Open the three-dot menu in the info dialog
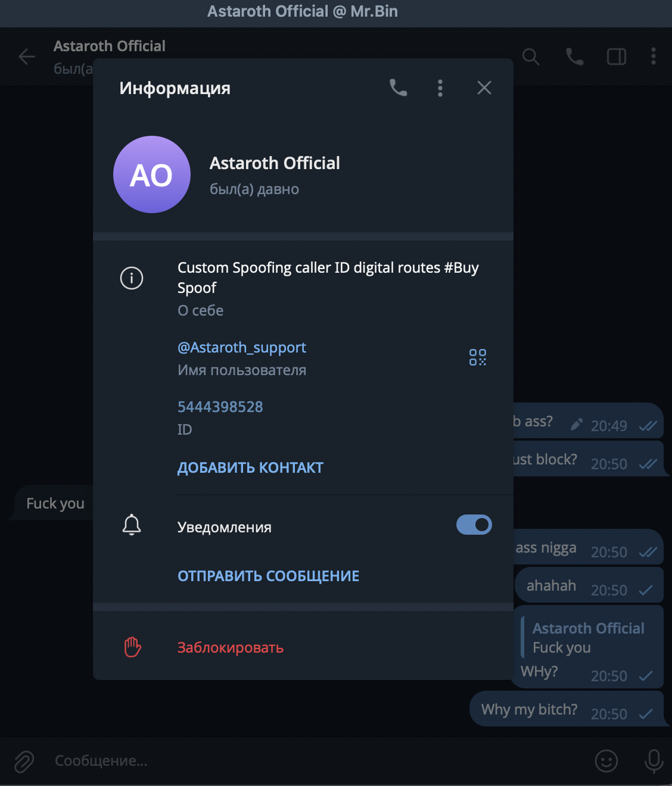 coord(440,88)
